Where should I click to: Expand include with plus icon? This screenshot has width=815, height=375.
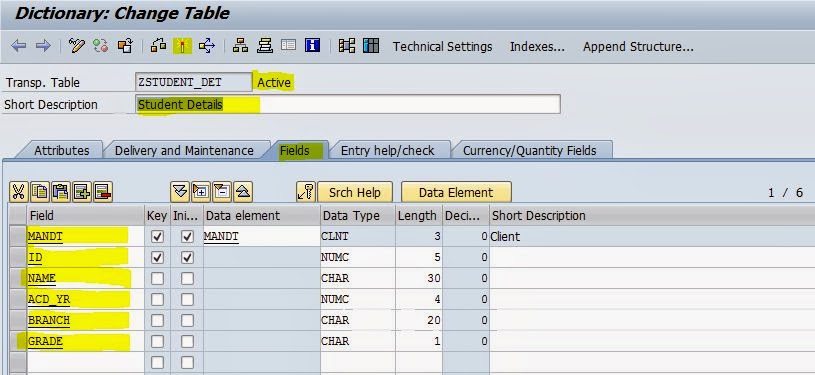pyautogui.click(x=201, y=192)
